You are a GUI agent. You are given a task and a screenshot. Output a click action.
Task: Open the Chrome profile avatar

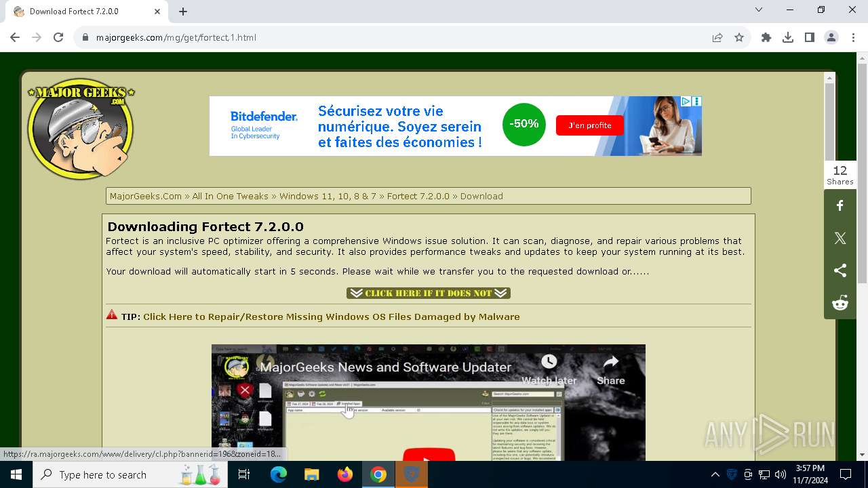(831, 37)
